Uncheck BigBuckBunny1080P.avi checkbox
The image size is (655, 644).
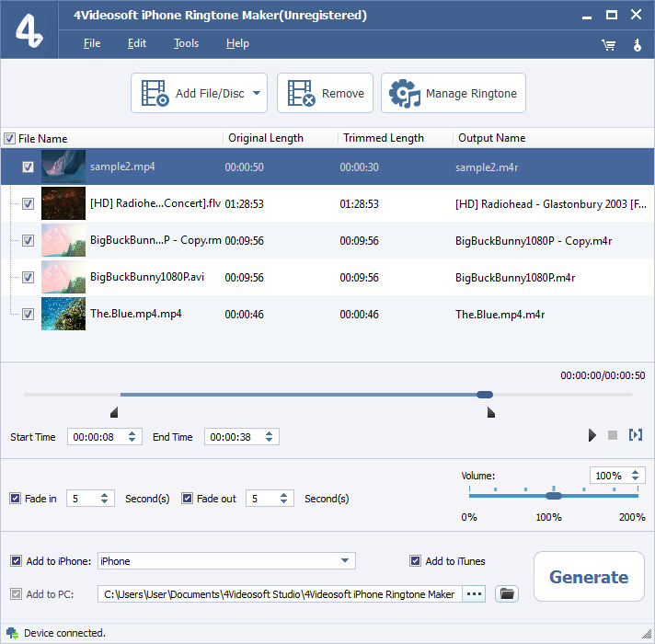[28, 277]
